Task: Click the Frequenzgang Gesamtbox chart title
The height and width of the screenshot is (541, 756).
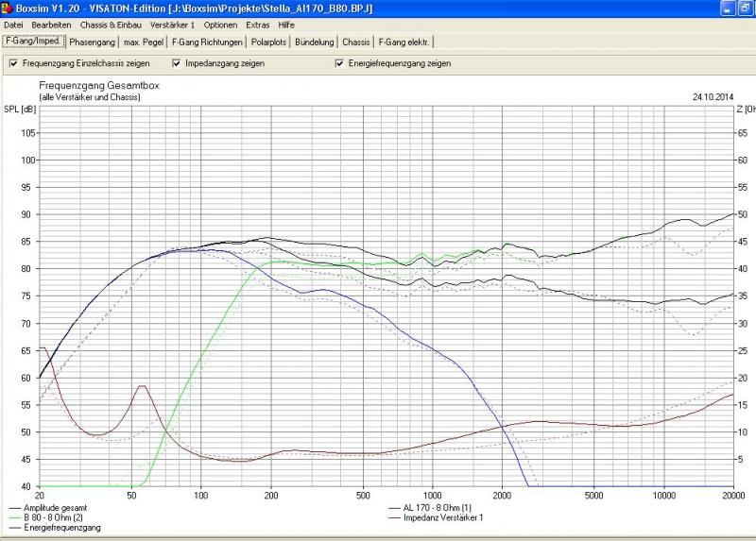Action: [x=99, y=85]
